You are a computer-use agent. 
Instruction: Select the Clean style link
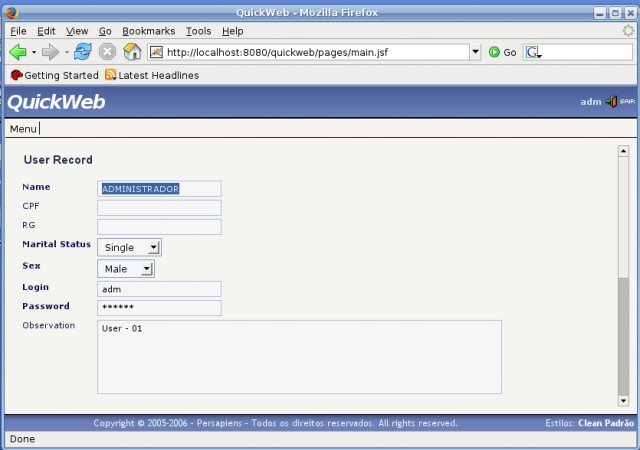point(590,423)
